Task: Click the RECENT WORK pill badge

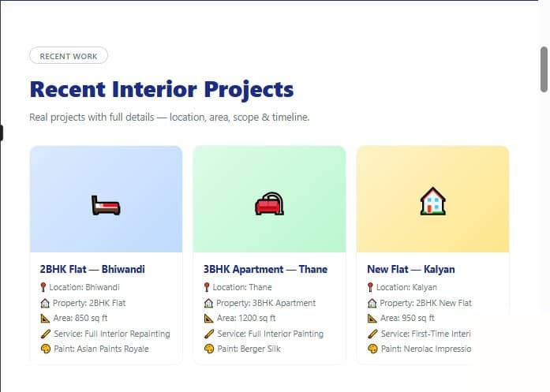Action: 69,56
